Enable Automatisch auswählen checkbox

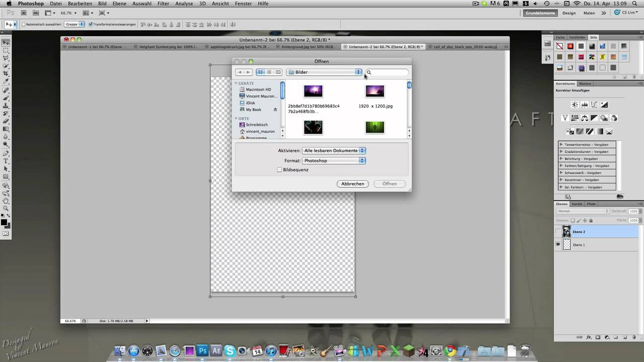pos(24,24)
